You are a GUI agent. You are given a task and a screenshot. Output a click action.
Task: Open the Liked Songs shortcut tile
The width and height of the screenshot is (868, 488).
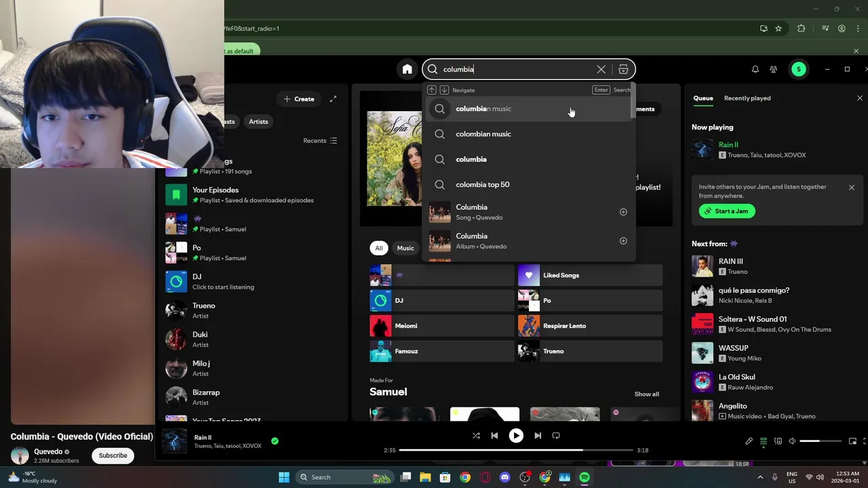(590, 275)
